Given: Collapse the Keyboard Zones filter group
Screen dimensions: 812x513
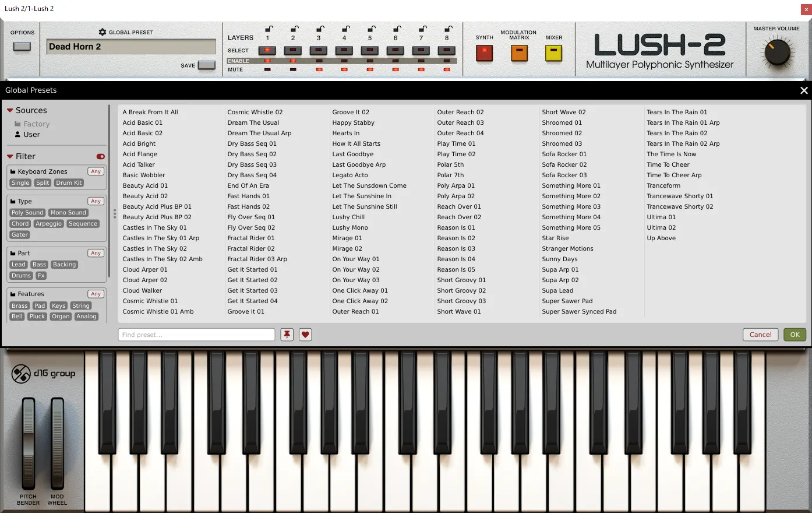Looking at the screenshot, I should tap(13, 172).
